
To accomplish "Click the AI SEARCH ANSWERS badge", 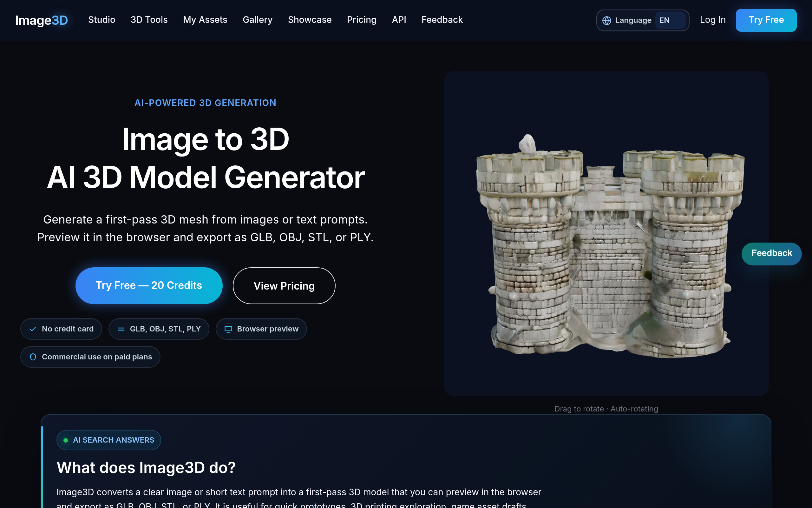I will point(109,440).
